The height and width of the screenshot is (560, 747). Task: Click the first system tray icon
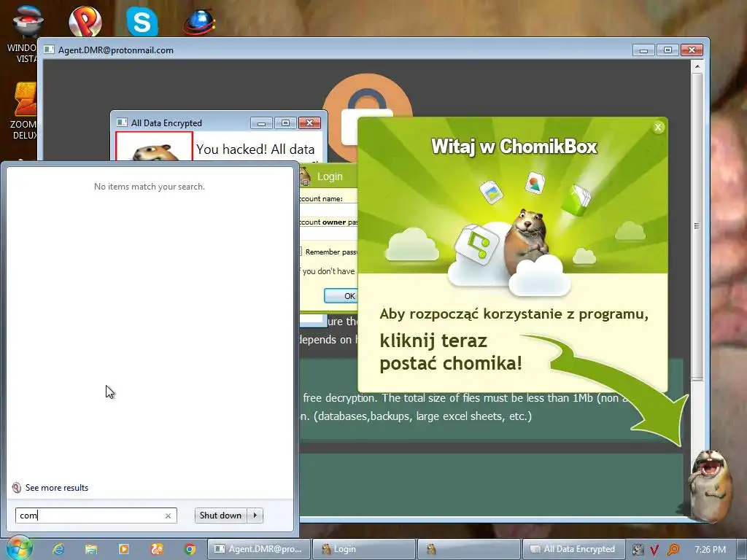pyautogui.click(x=638, y=550)
